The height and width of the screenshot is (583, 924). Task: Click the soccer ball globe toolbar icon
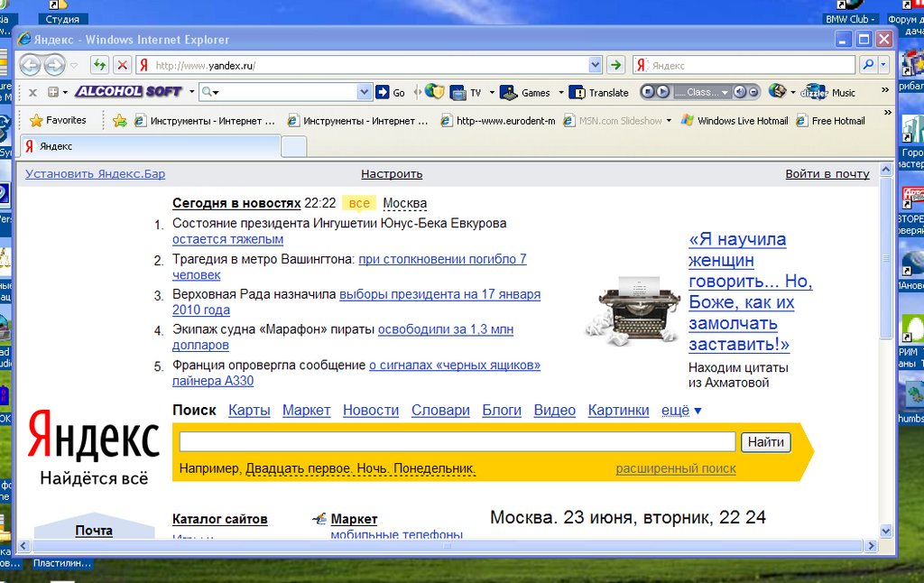[x=777, y=91]
